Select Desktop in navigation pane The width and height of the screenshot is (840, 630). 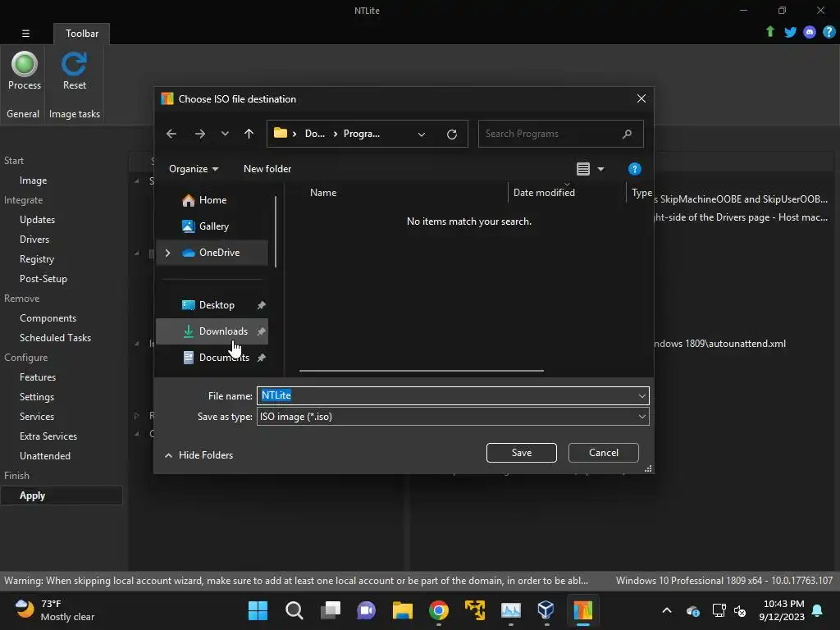click(x=212, y=305)
